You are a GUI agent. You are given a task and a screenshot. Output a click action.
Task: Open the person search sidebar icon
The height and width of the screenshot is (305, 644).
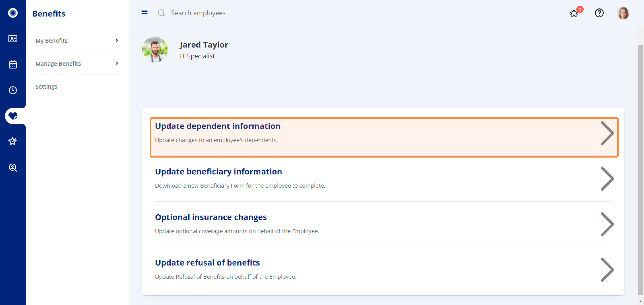click(13, 167)
